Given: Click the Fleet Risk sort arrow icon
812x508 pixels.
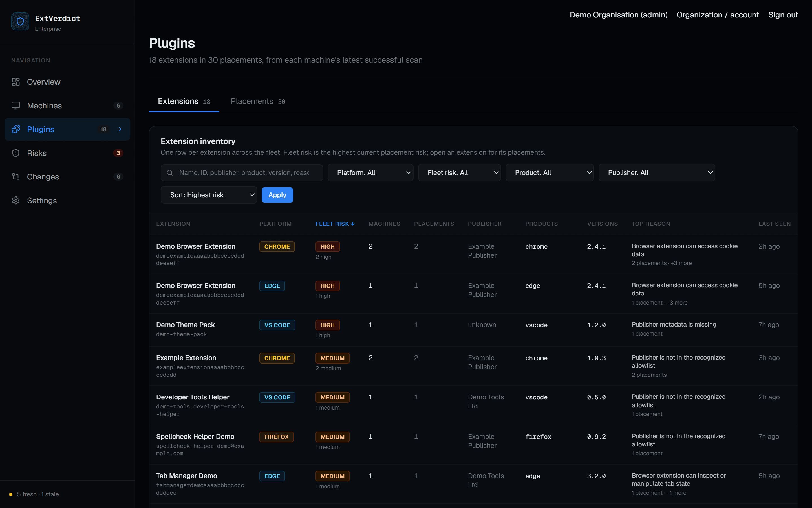Looking at the screenshot, I should tap(353, 224).
